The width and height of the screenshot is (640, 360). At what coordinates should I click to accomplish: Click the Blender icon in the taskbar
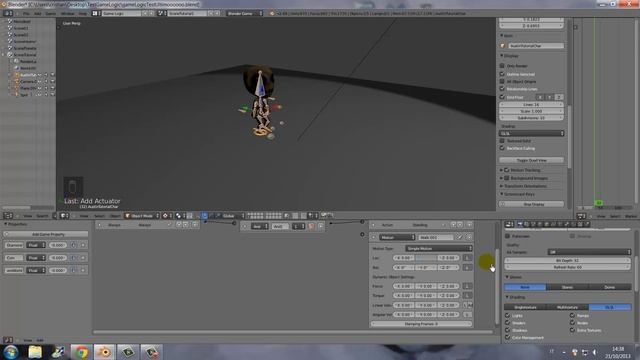click(x=104, y=352)
